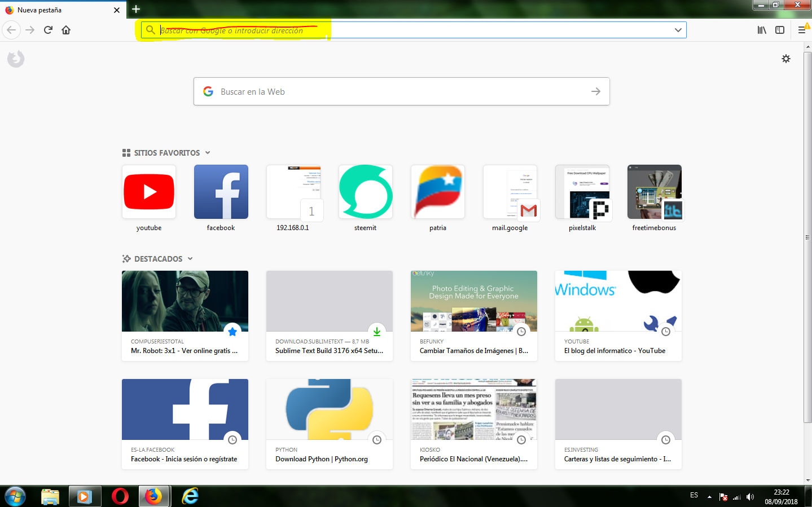This screenshot has width=812, height=507.
Task: Open the Sublime Text Build 3176 download card
Action: pos(330,316)
